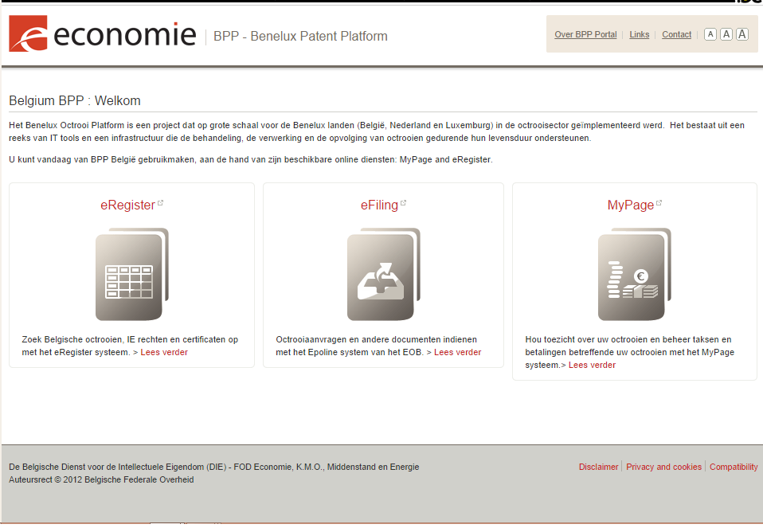
Task: Click Lees verder under MyPage description
Action: coord(592,365)
